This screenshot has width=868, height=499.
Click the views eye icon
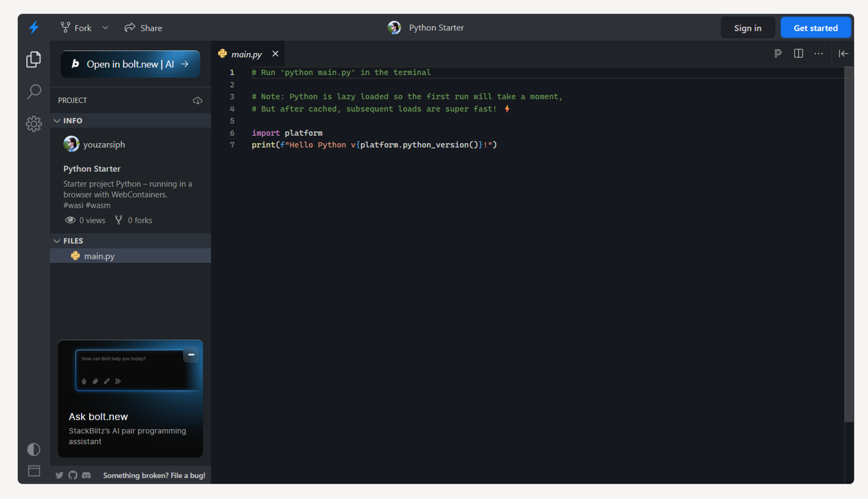[x=70, y=220]
